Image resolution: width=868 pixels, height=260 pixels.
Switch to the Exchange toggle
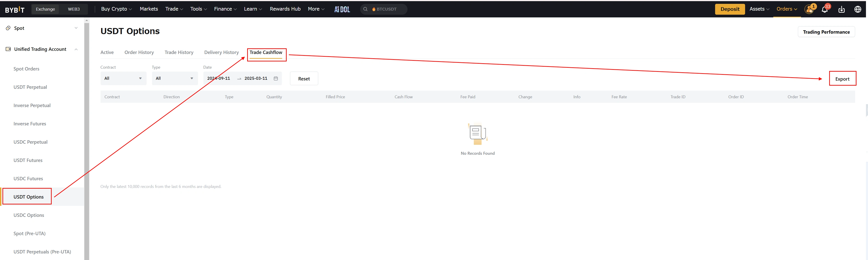coord(46,9)
